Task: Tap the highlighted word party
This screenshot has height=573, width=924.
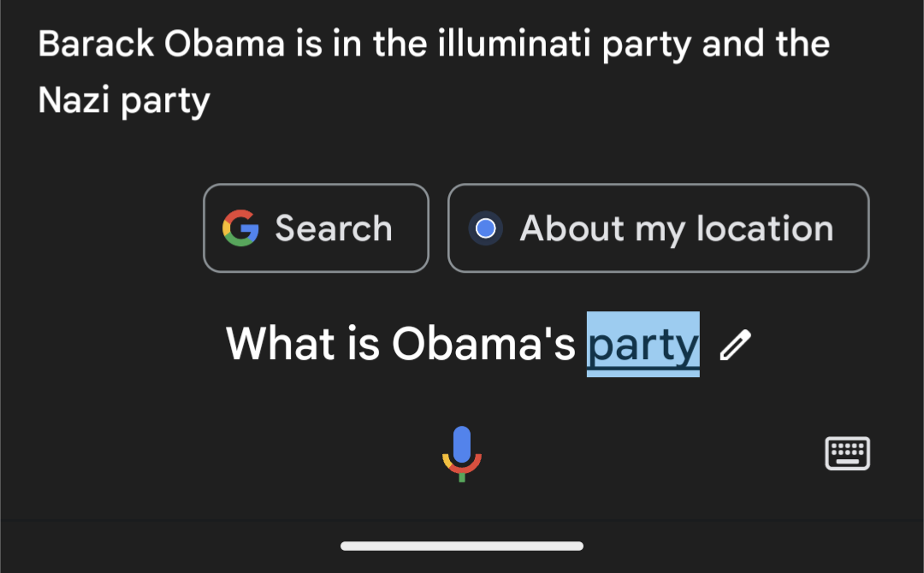Action: pos(643,345)
